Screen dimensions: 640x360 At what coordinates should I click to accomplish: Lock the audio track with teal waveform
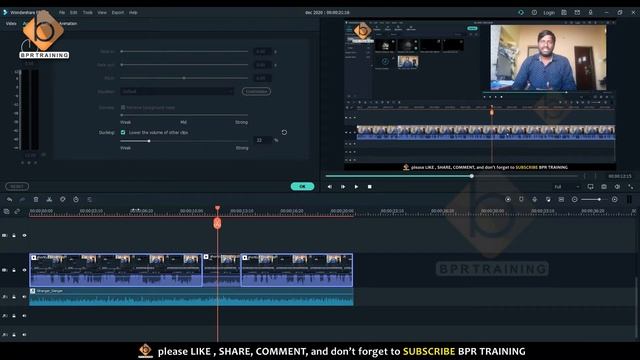[14, 297]
